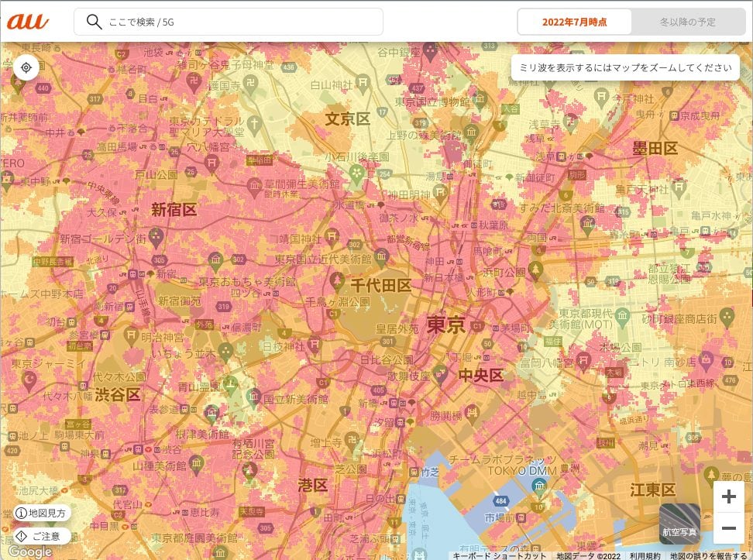Click the 小石川後楽園 park marker
Screen dimensions: 753x560
356,174
